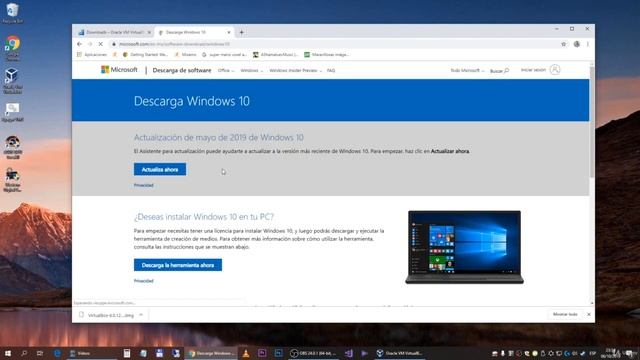Switch to Descarga Windows Chrome taskbar item

click(x=211, y=353)
